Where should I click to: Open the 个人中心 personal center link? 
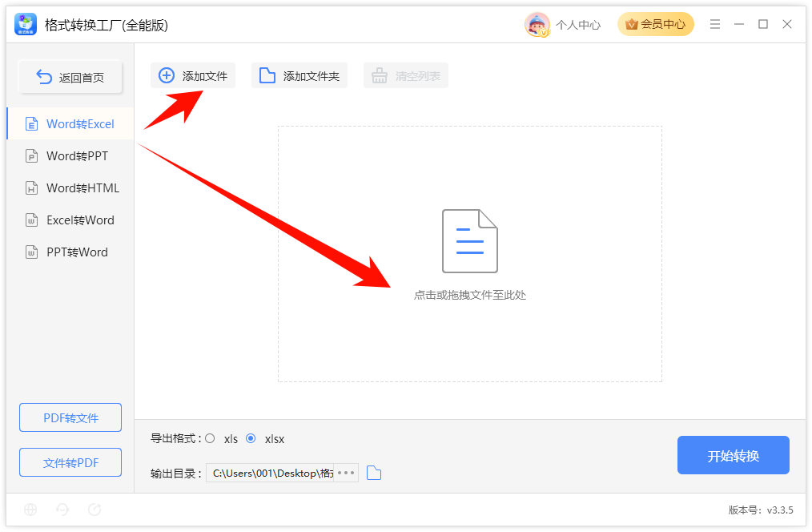click(x=578, y=25)
